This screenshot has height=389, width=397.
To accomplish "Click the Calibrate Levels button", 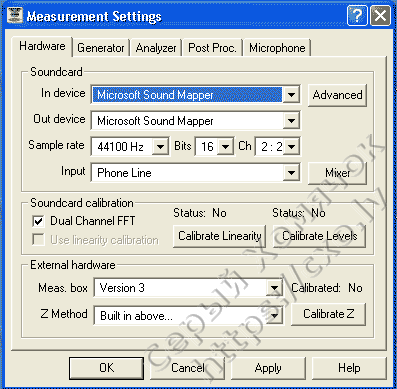I will pyautogui.click(x=319, y=236).
